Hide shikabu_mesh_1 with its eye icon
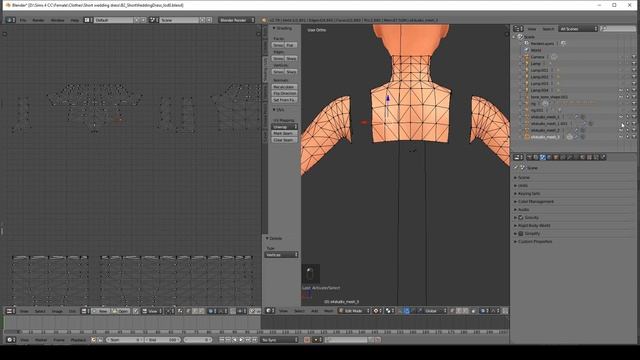 click(621, 117)
